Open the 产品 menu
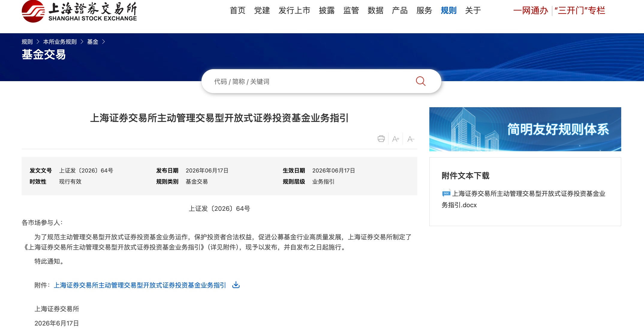644x330 pixels. click(400, 10)
